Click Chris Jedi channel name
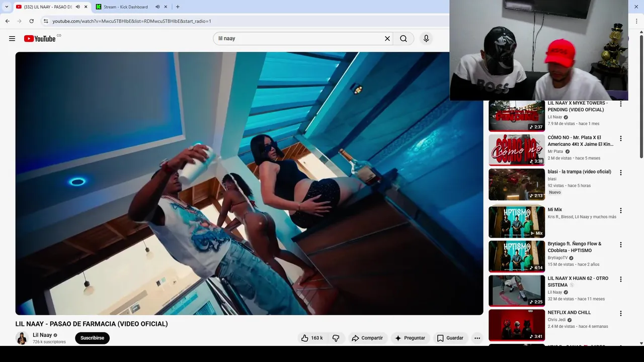The image size is (644, 362). [x=556, y=320]
